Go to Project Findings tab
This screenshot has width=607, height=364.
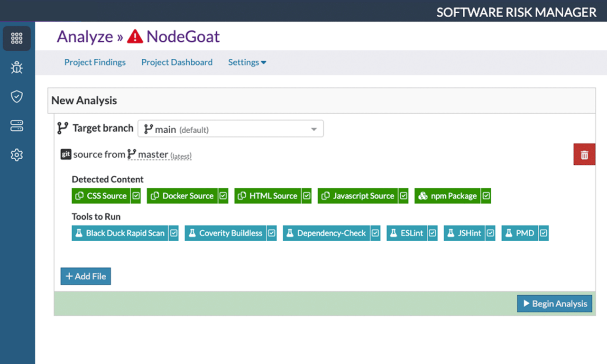95,62
